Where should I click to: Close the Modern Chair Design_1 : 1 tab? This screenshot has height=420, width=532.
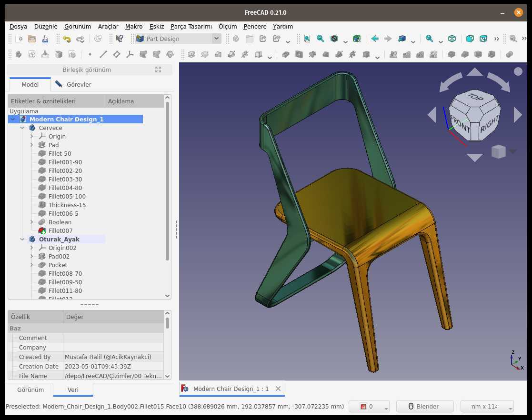(x=278, y=389)
